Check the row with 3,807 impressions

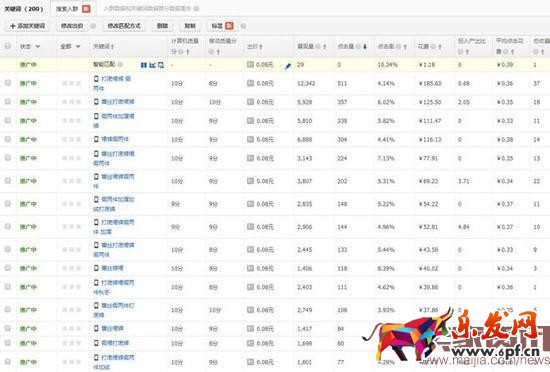click(7, 181)
